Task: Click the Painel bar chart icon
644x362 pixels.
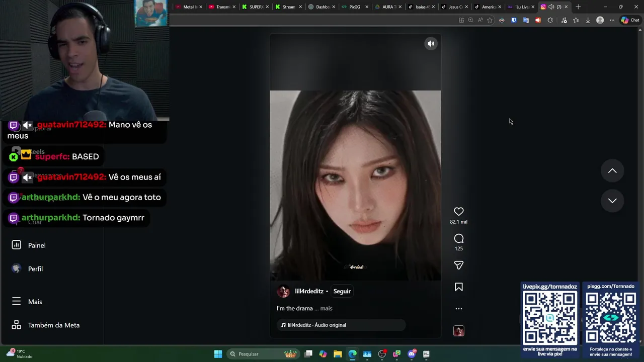Action: pos(16,245)
